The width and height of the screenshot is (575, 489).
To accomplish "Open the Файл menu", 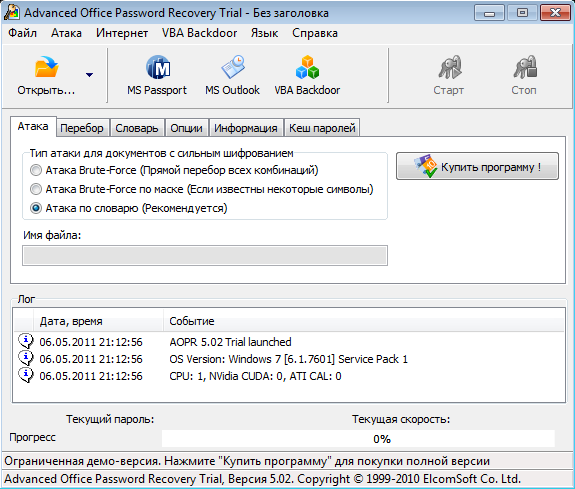I will click(22, 33).
